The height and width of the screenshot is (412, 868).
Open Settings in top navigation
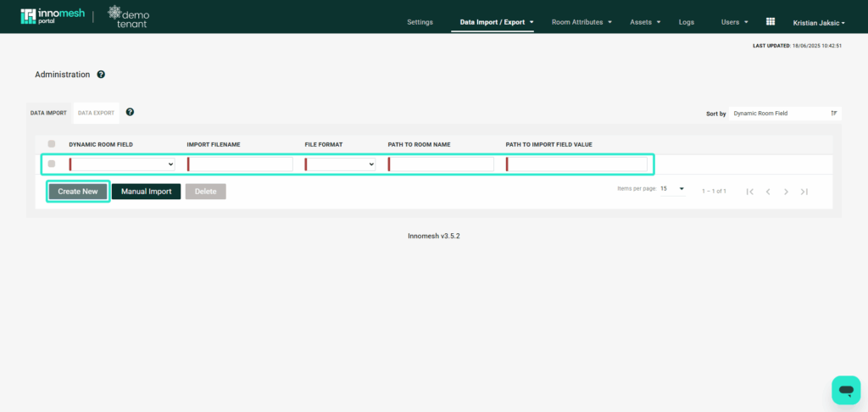(x=420, y=22)
